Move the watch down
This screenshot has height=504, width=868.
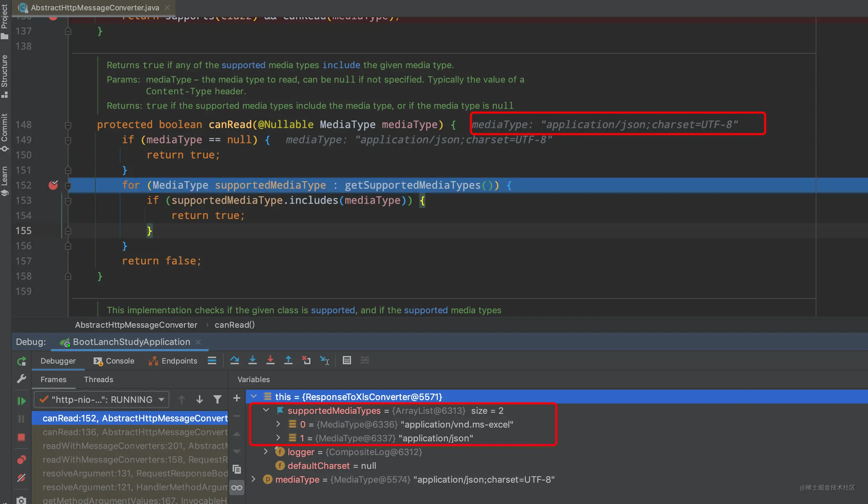coord(237,451)
